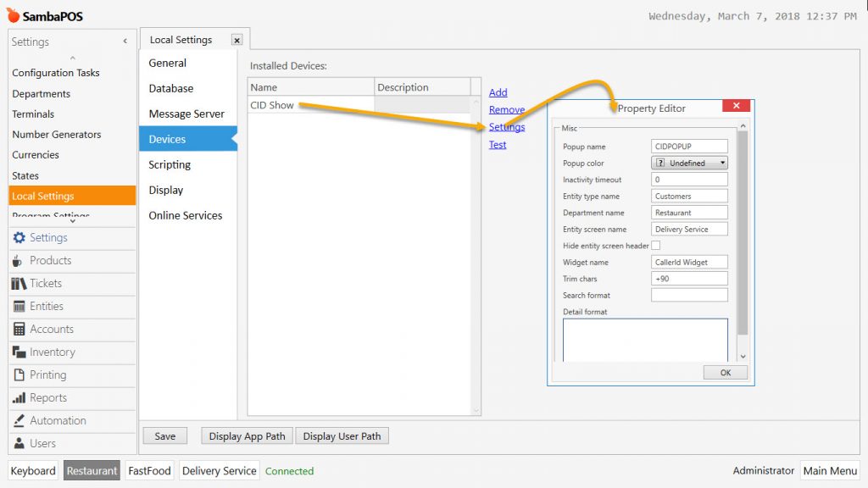Switch to Restaurant department

(x=92, y=471)
